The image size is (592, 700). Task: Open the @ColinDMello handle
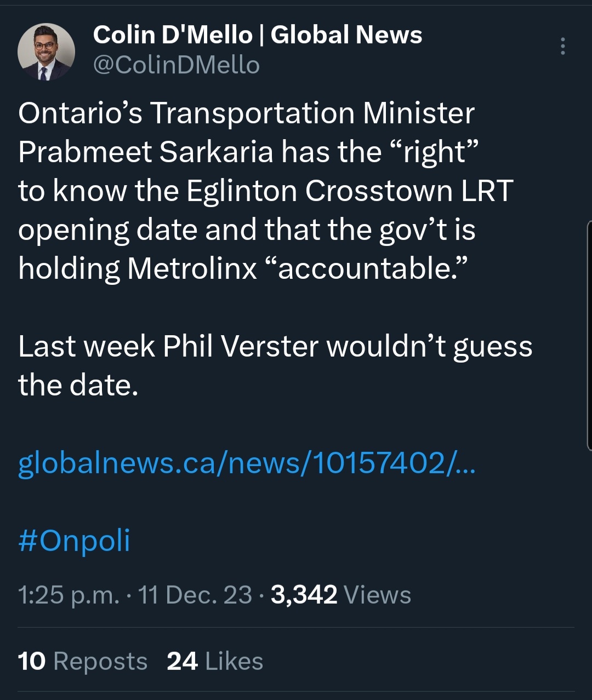coord(176,66)
